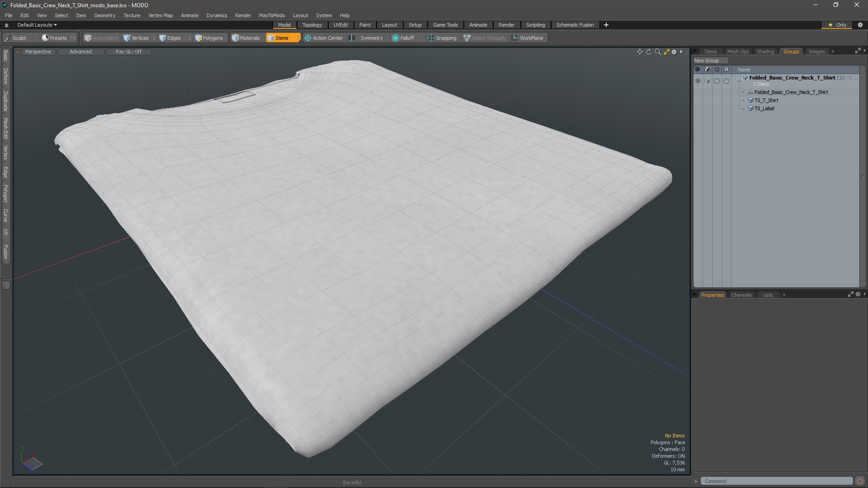Switch to the Shading tab
This screenshot has width=868, height=488.
765,52
